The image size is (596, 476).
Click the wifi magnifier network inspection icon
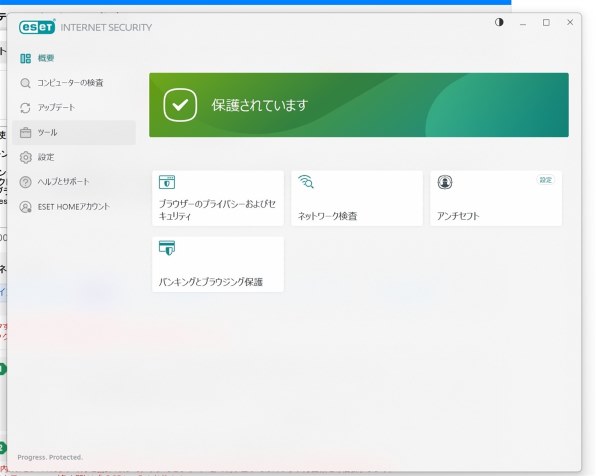click(306, 182)
